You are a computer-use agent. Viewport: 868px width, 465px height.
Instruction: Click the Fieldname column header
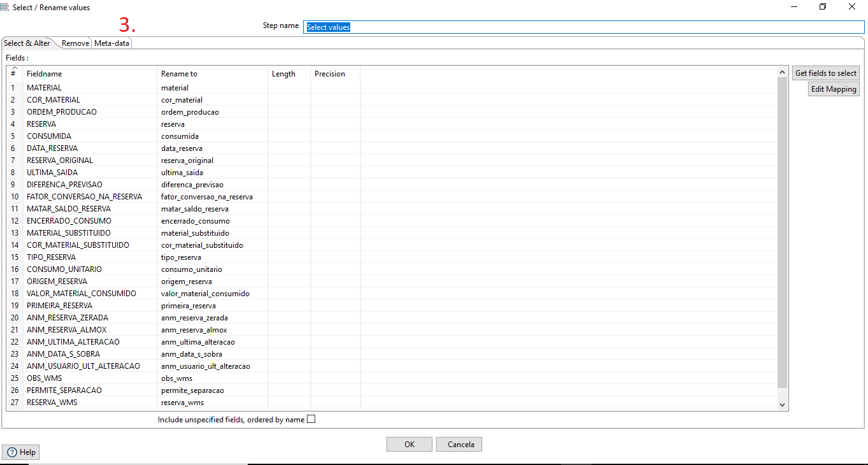click(44, 73)
